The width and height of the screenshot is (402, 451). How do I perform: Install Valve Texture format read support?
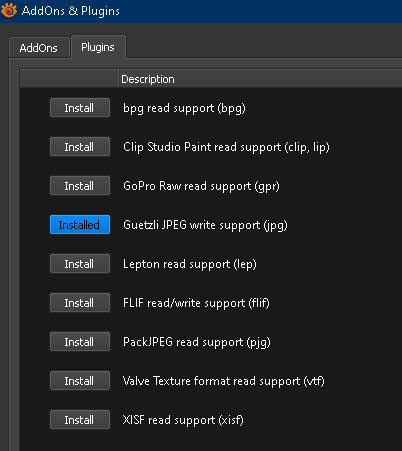(80, 381)
